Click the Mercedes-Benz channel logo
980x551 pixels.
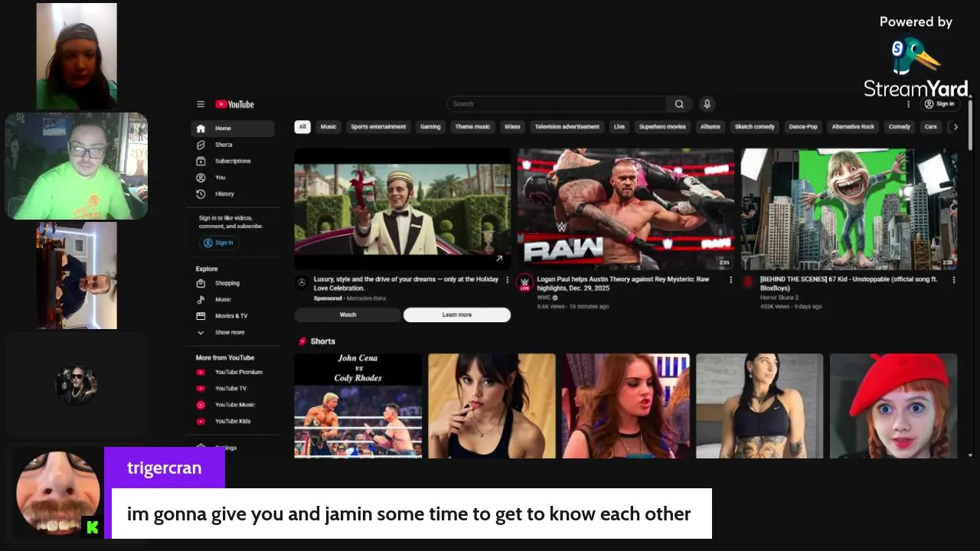(x=302, y=282)
